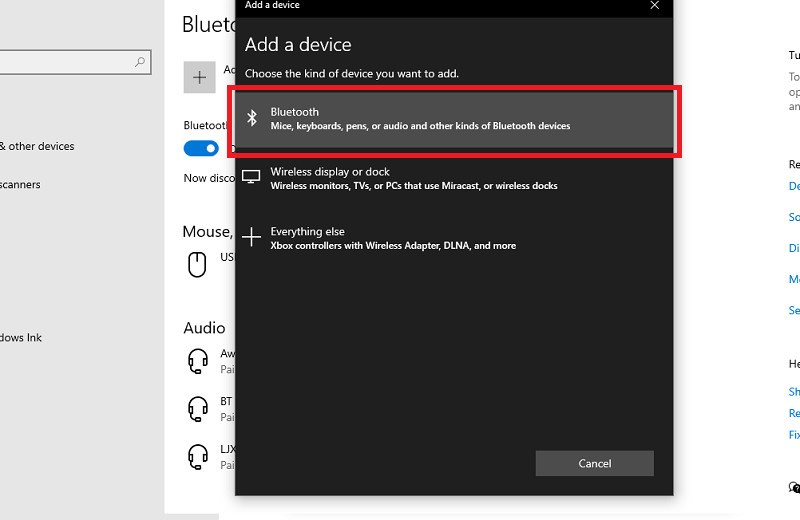Click the plus add device button in Settings
Screen dimensions: 800x520
[x=199, y=78]
